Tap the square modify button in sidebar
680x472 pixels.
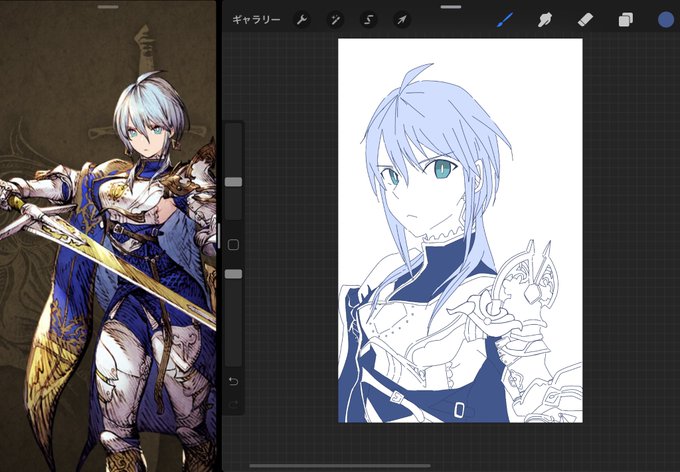(233, 245)
